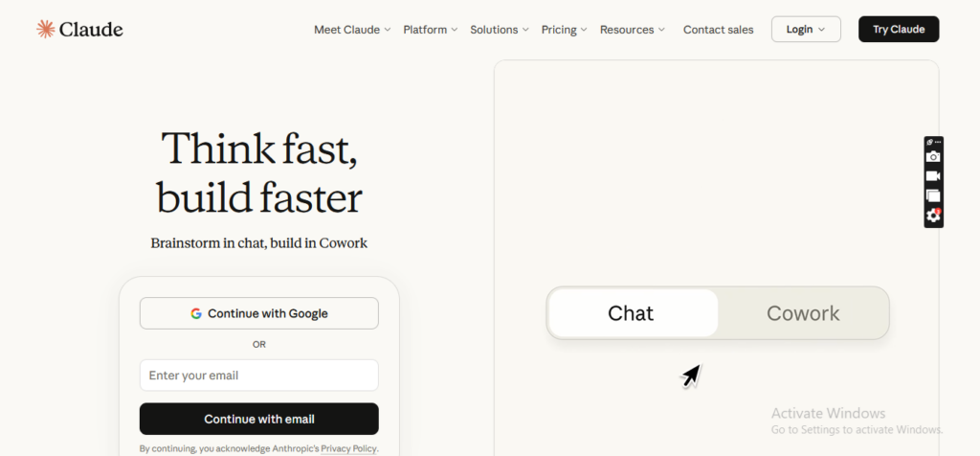980x456 pixels.
Task: Expand the Meet Claude menu
Action: [x=352, y=30]
